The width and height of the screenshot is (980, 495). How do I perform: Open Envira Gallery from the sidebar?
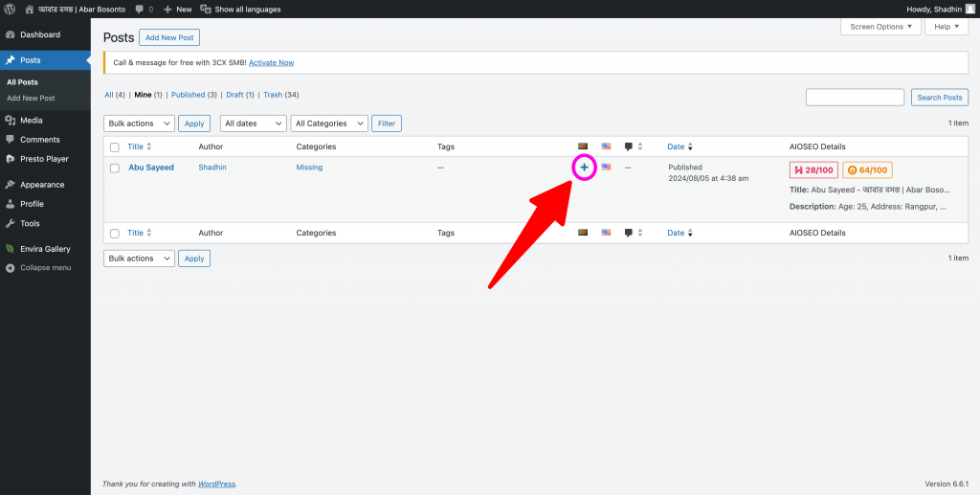pyautogui.click(x=45, y=249)
